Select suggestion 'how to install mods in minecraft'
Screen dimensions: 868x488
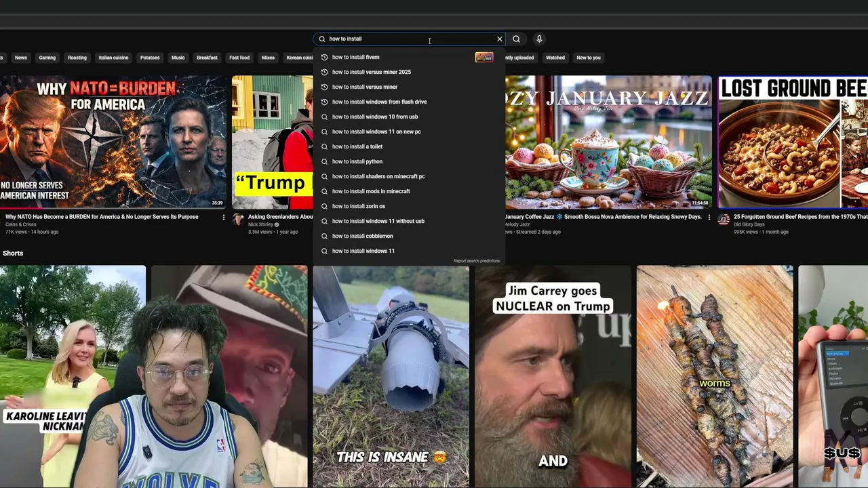coord(409,191)
